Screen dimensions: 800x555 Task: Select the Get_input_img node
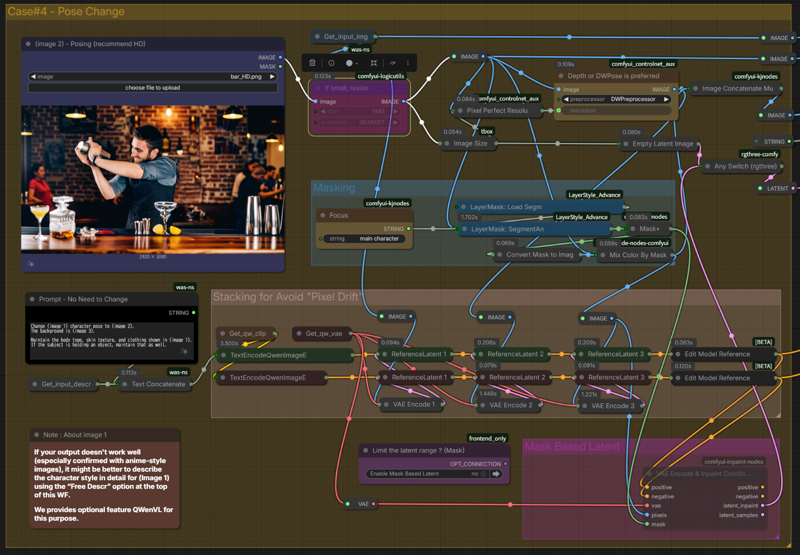pos(347,36)
